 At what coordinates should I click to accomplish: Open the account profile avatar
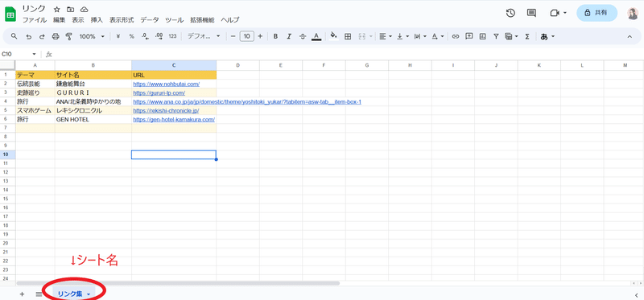point(633,14)
